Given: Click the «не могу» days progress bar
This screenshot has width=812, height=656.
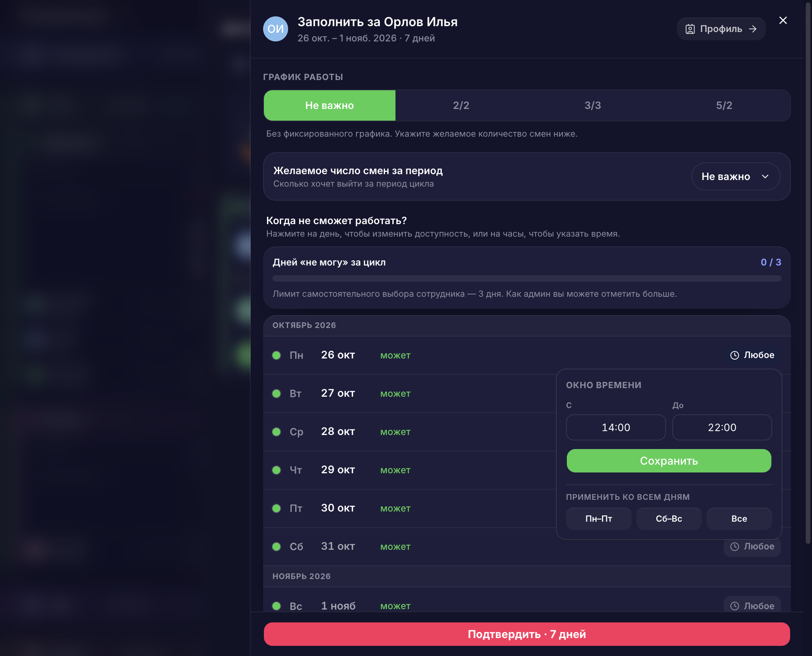Looking at the screenshot, I should coord(527,278).
